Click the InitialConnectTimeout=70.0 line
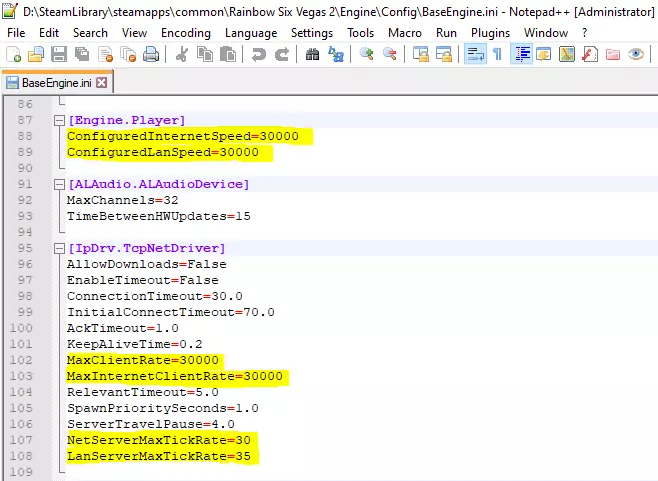 click(171, 312)
